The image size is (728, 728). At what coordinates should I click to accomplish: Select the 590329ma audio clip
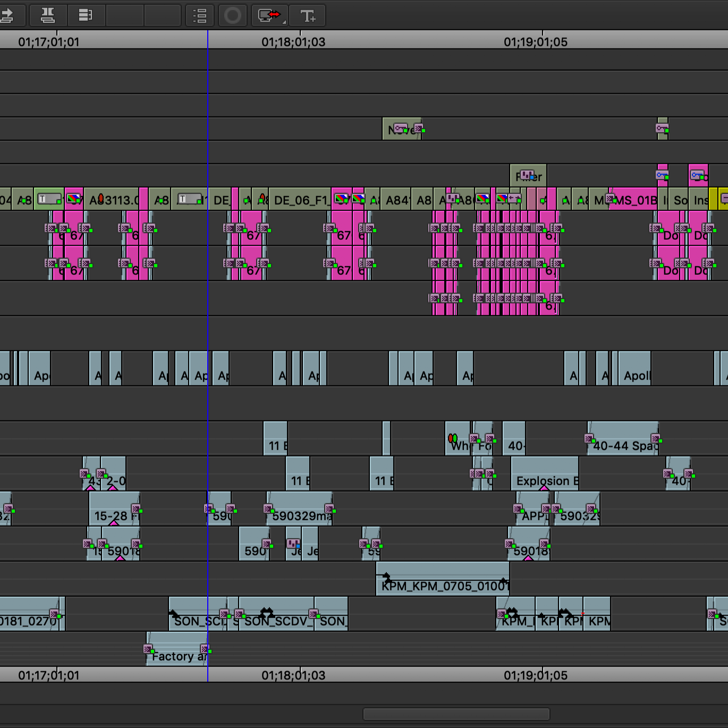pos(299,509)
